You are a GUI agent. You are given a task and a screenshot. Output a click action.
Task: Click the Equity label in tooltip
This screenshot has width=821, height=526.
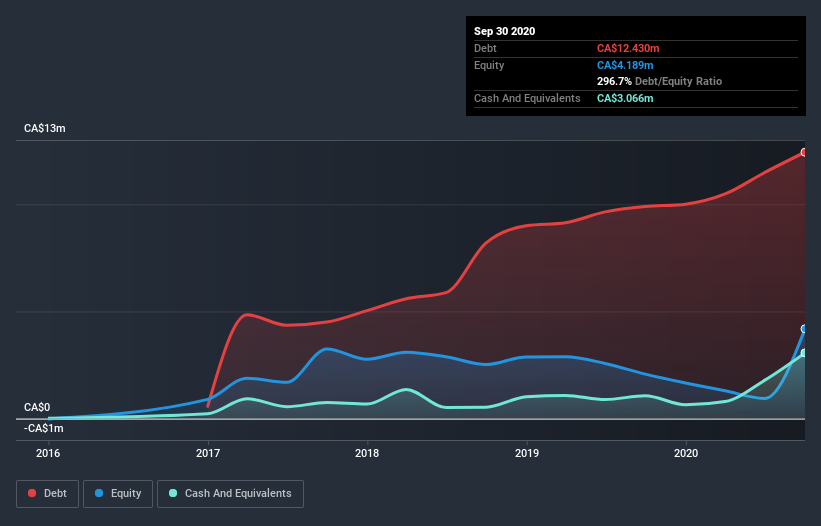point(489,65)
